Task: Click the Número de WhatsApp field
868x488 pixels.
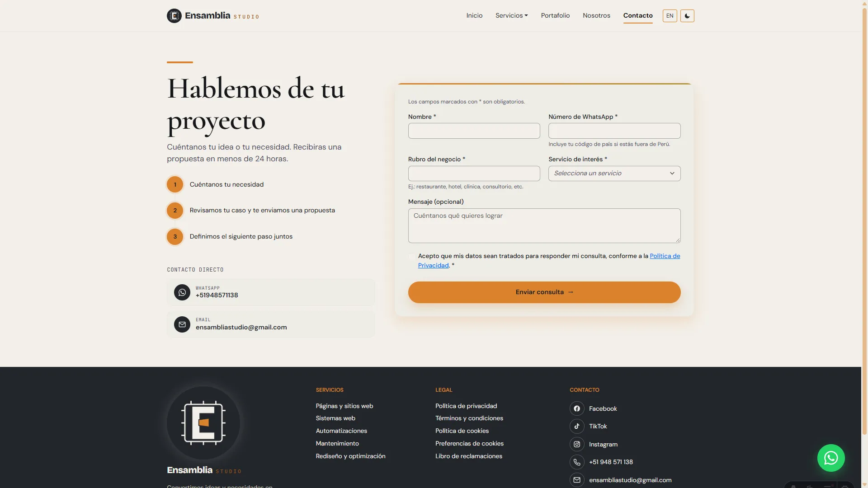Action: tap(614, 131)
